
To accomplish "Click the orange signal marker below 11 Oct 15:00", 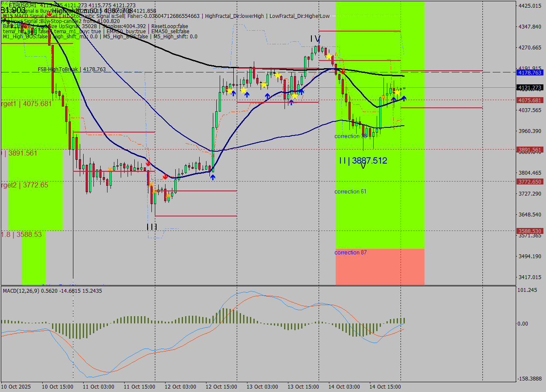I will pyautogui.click(x=151, y=184).
